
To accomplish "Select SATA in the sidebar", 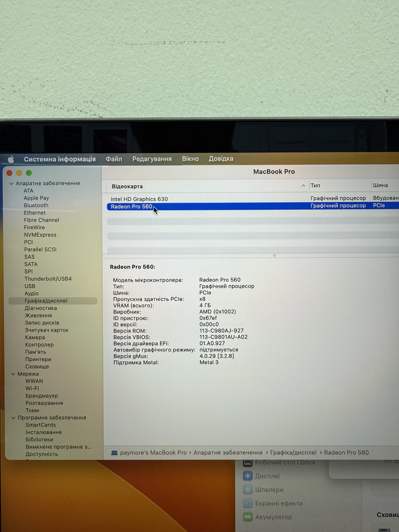I will pyautogui.click(x=31, y=264).
